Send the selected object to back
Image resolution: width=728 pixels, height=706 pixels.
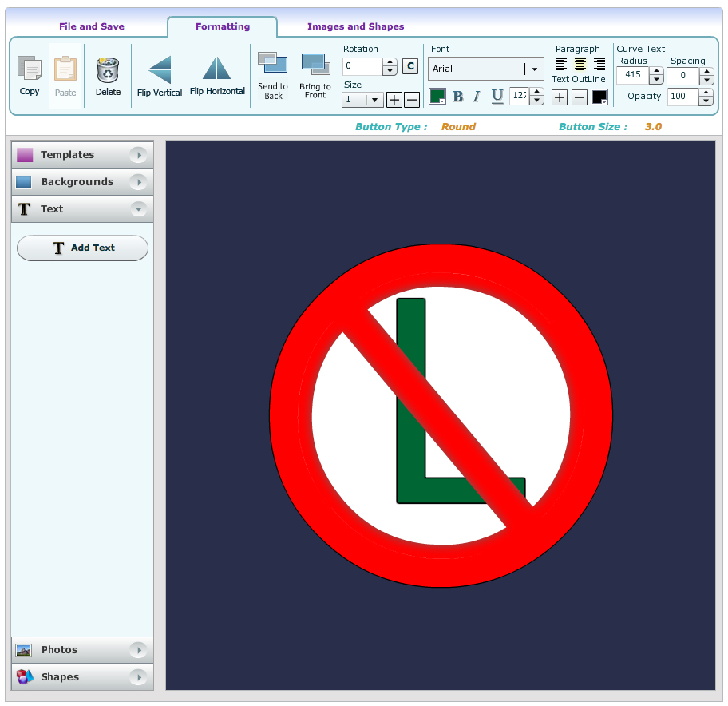tap(272, 63)
